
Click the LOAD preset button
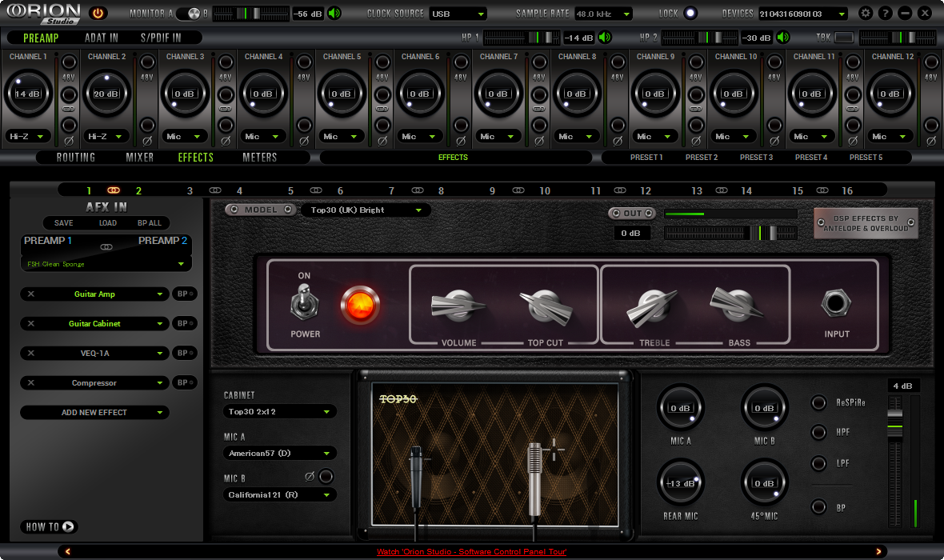[108, 222]
